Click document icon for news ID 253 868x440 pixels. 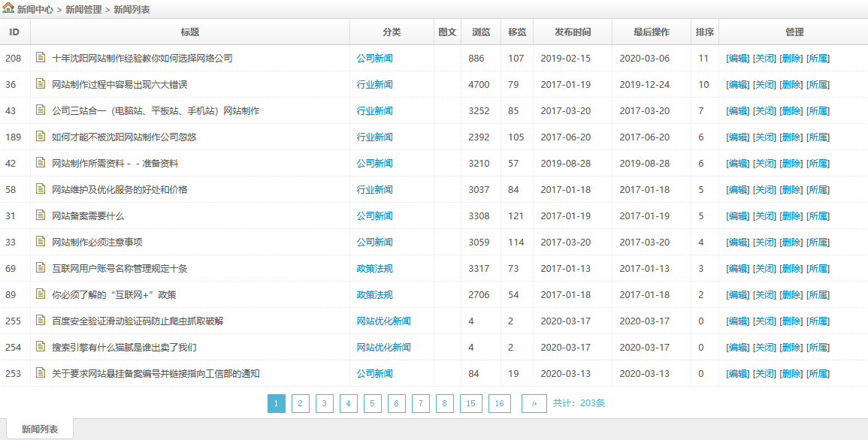point(41,373)
